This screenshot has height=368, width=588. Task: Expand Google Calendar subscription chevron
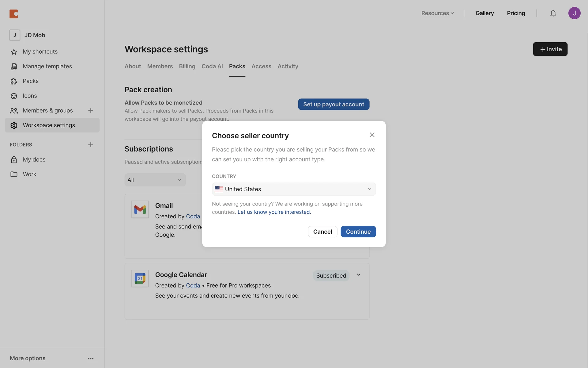pos(358,275)
